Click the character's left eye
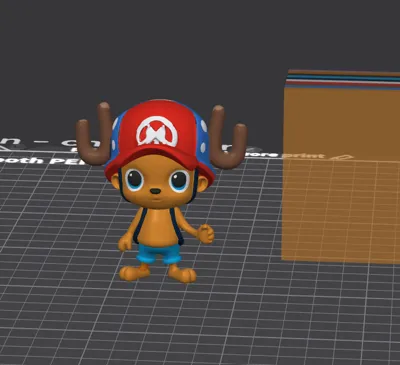Screen dimensions: 400x365 click(x=135, y=179)
